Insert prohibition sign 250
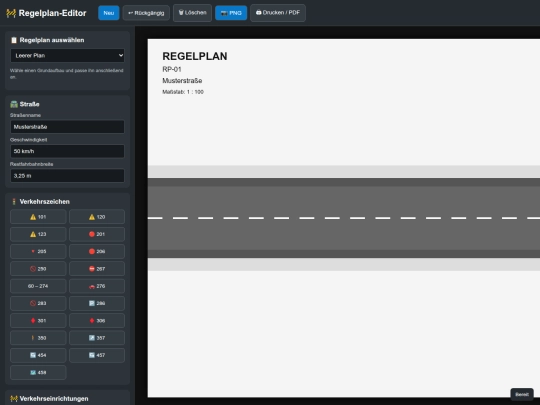The image size is (540, 405). pos(38,269)
